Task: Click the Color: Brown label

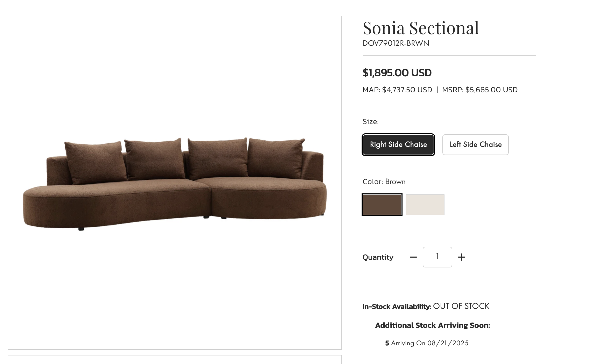Action: pyautogui.click(x=384, y=182)
